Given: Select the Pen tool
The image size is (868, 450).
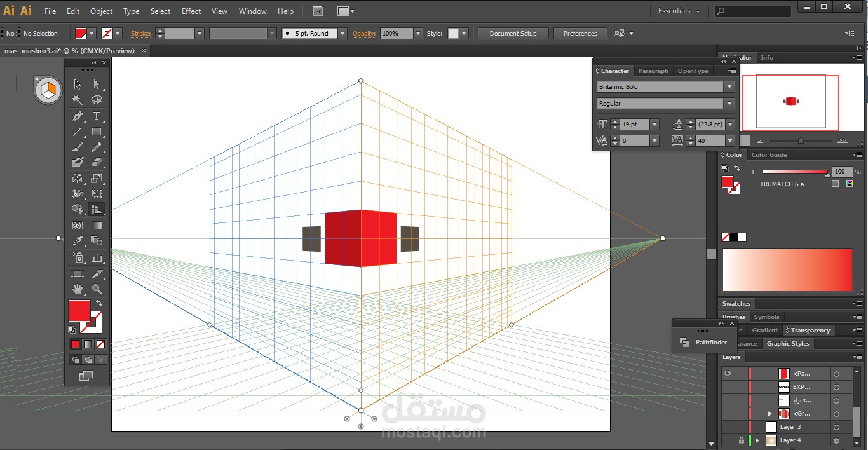Looking at the screenshot, I should 78,116.
